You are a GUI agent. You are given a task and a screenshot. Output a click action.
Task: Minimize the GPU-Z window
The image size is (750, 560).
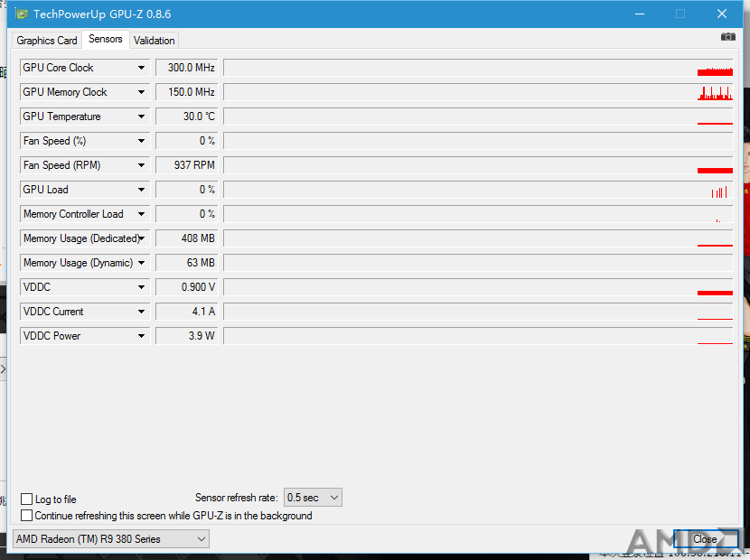[640, 14]
